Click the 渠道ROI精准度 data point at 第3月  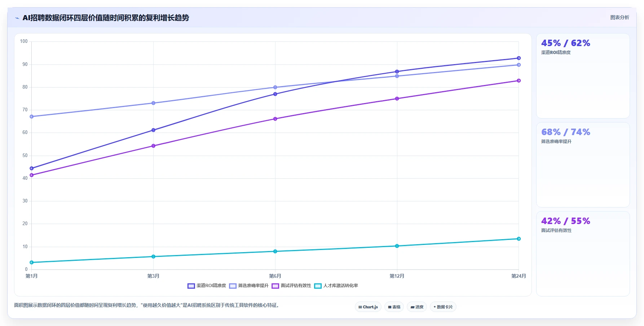pyautogui.click(x=153, y=130)
